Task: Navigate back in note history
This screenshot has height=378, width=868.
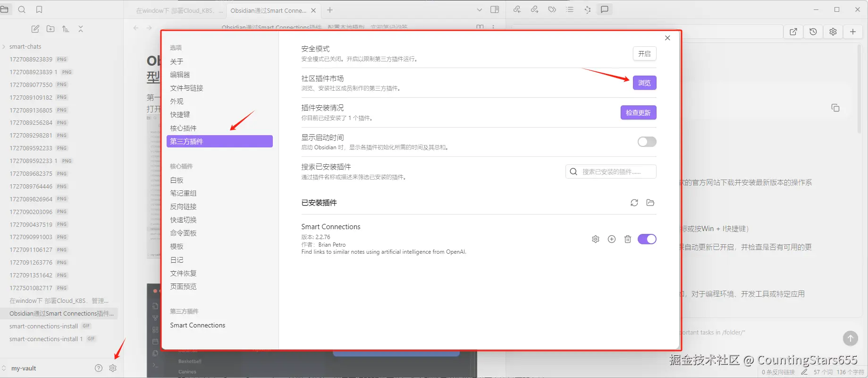Action: pyautogui.click(x=136, y=28)
